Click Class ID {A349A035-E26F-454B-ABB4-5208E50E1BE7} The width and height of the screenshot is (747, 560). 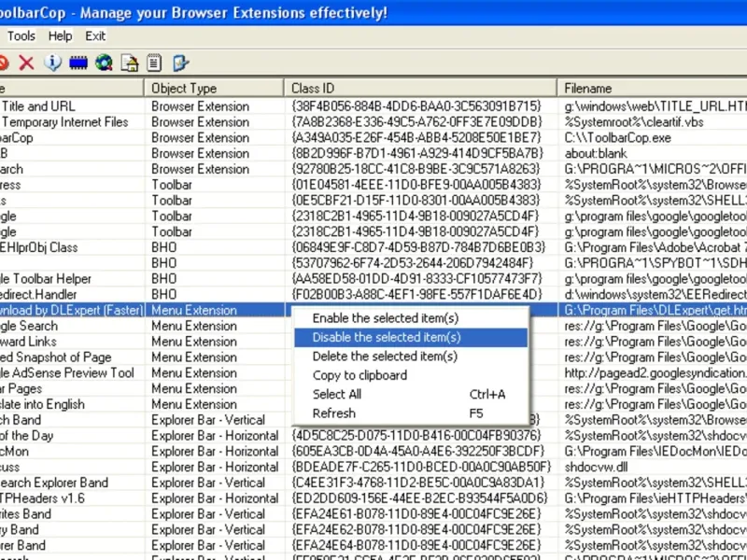[x=416, y=137]
